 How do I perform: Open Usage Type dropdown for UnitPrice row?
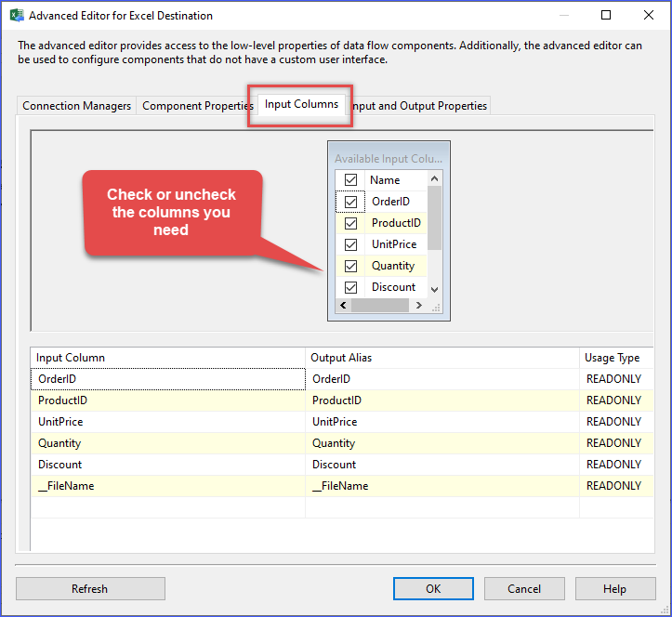[616, 422]
